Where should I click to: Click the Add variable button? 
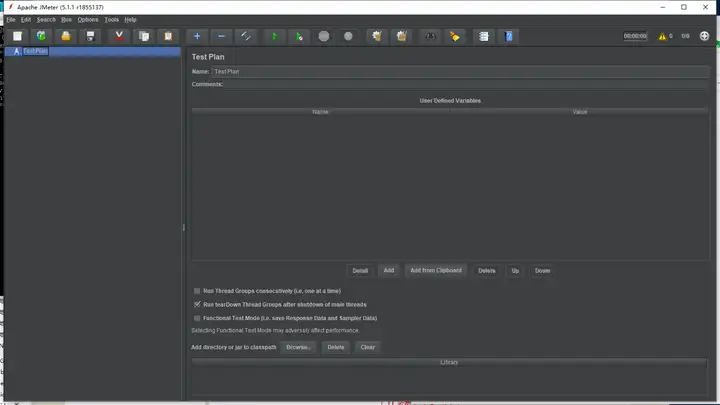pyautogui.click(x=389, y=270)
